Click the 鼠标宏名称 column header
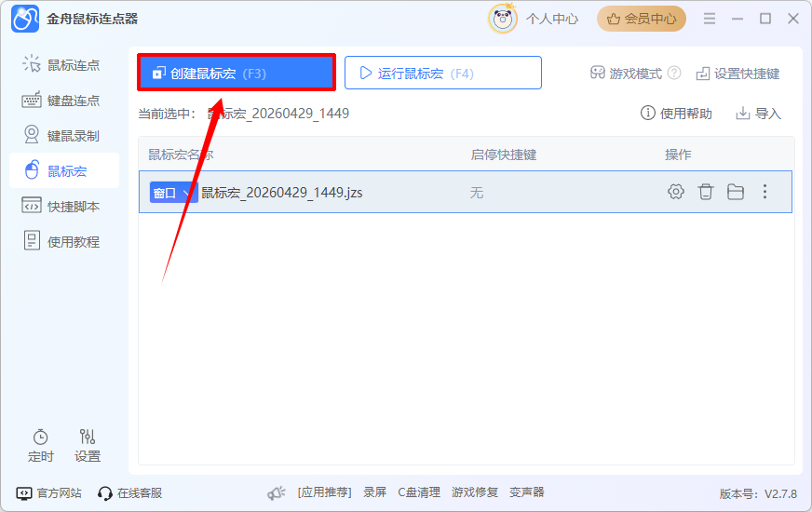The image size is (812, 512). click(181, 155)
